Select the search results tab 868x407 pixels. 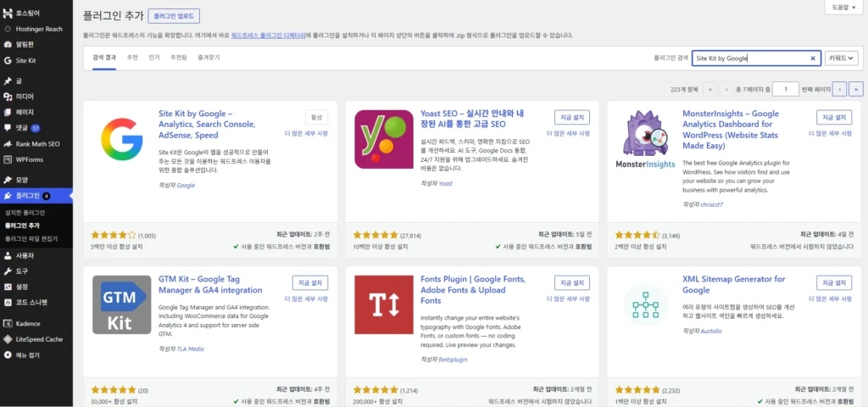(104, 58)
